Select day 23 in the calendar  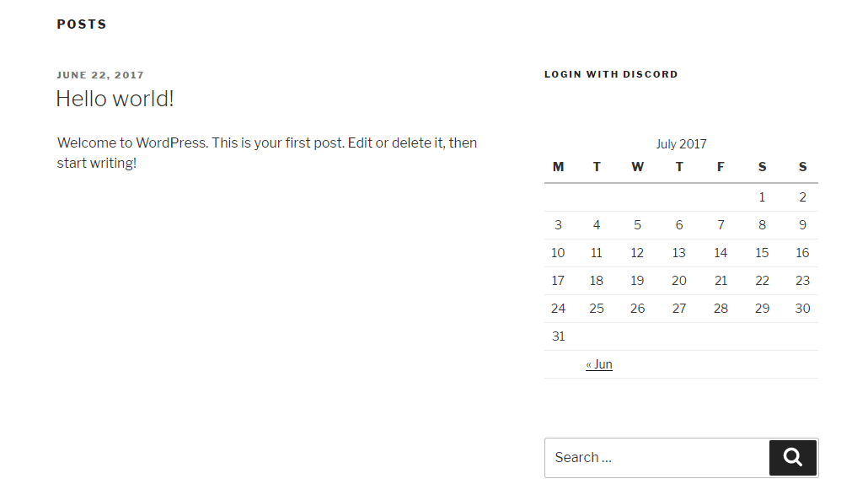pyautogui.click(x=802, y=281)
